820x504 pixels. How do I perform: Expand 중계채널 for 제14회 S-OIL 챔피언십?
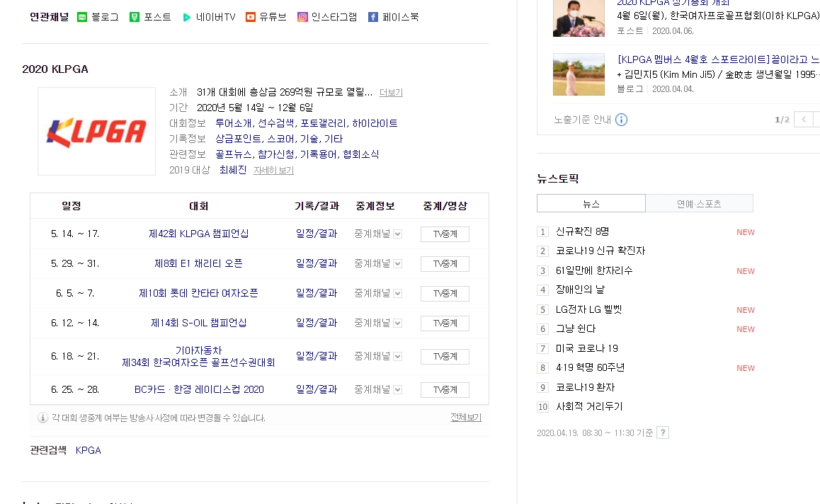pos(397,323)
